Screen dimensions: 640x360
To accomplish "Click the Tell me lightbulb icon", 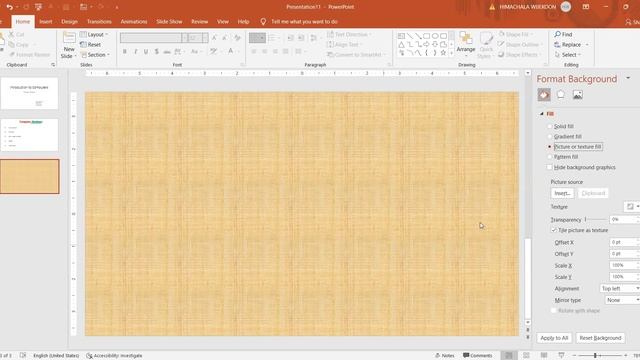I will pos(263,22).
